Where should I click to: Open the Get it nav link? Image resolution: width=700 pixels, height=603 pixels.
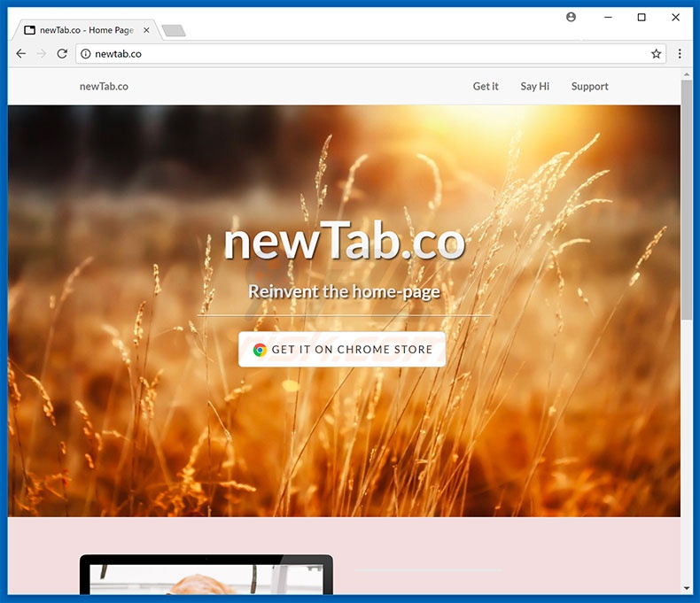pos(486,87)
